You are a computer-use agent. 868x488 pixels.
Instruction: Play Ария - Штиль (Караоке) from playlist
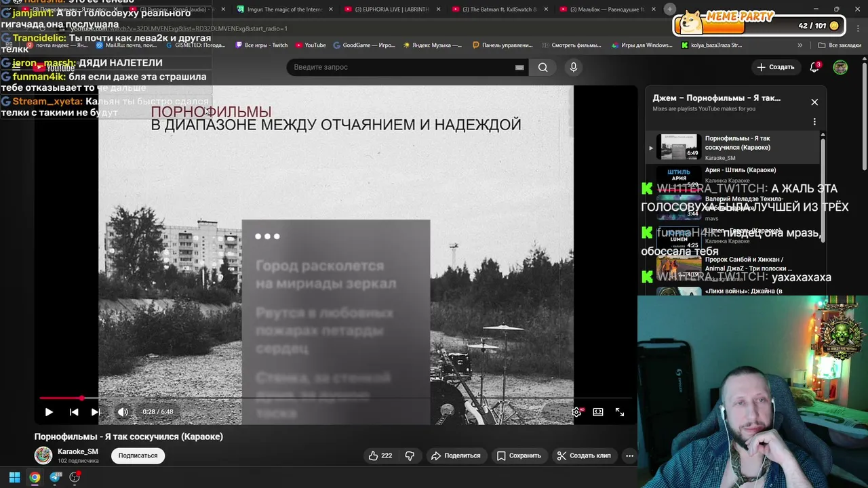(732, 175)
